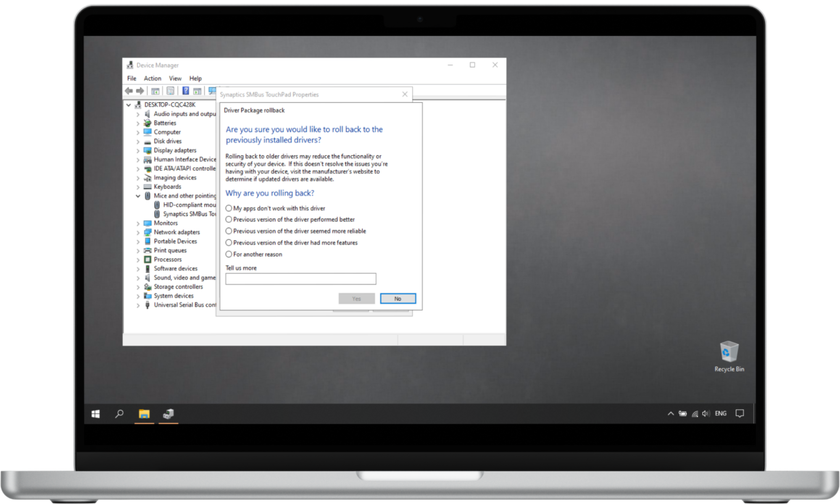Click the Batteries category icon

point(147,123)
